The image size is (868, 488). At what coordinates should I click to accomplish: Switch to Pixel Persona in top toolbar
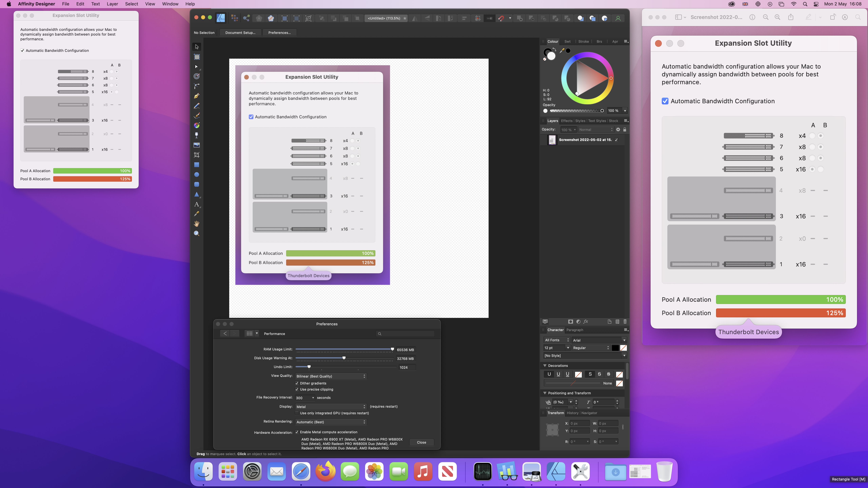[234, 18]
